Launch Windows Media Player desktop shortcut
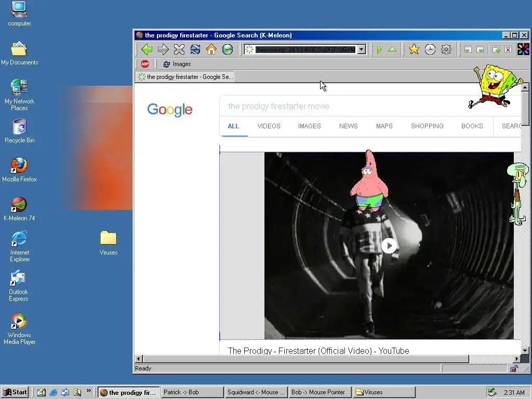 (19, 329)
